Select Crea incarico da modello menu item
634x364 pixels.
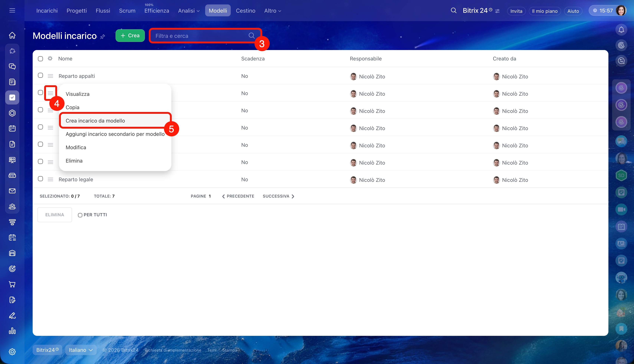(x=95, y=121)
